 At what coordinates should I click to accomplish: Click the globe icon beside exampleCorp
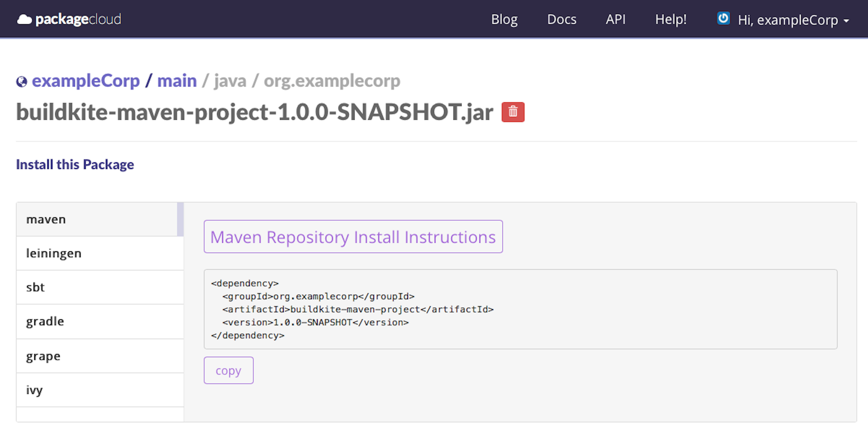(x=21, y=82)
